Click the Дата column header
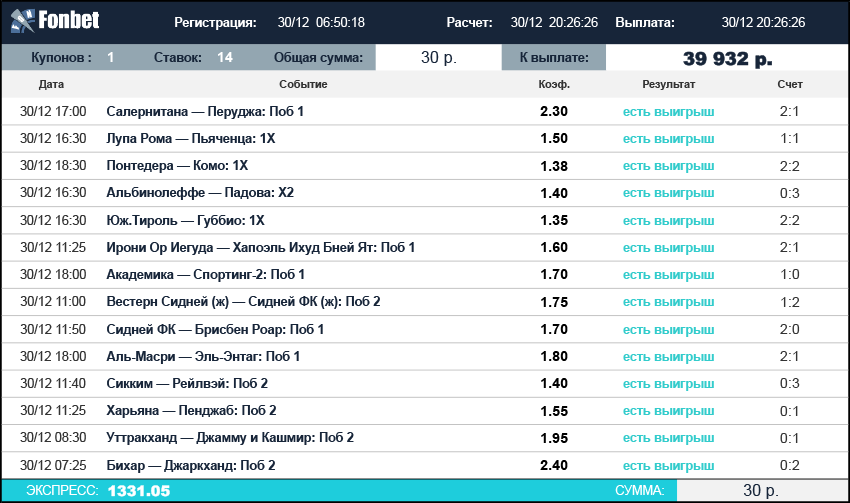 point(51,84)
